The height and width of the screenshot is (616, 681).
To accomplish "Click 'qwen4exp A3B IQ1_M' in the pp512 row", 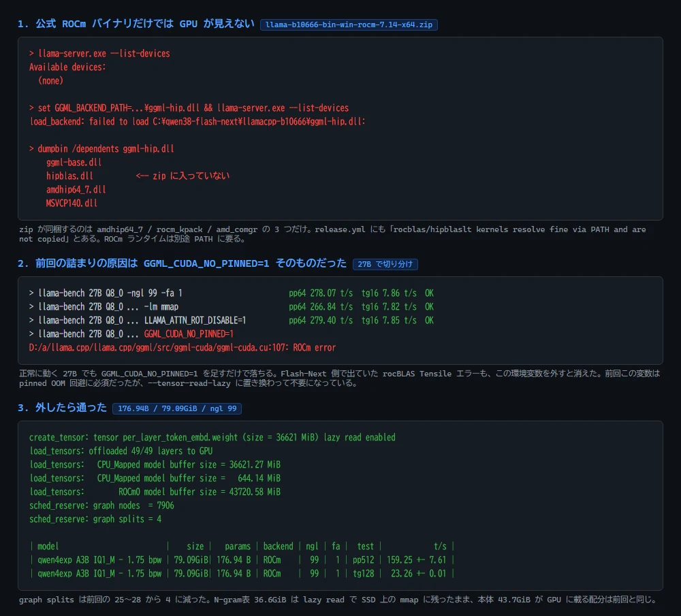I will click(76, 560).
